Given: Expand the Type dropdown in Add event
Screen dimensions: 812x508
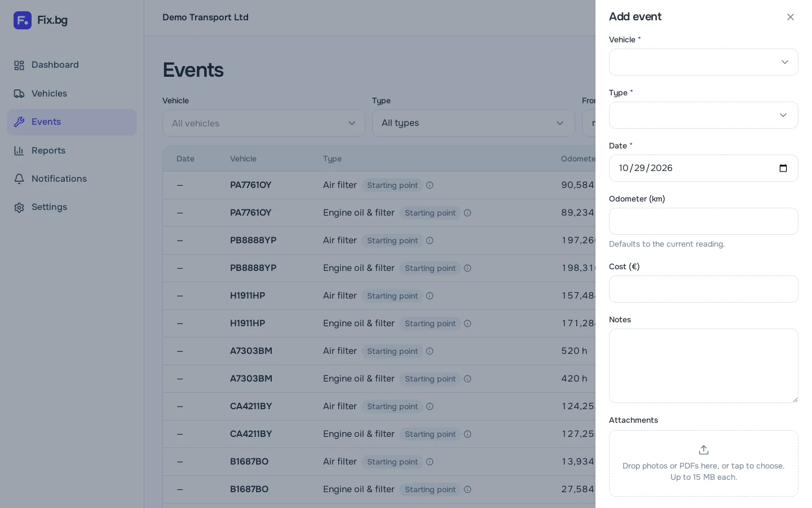Looking at the screenshot, I should [704, 115].
